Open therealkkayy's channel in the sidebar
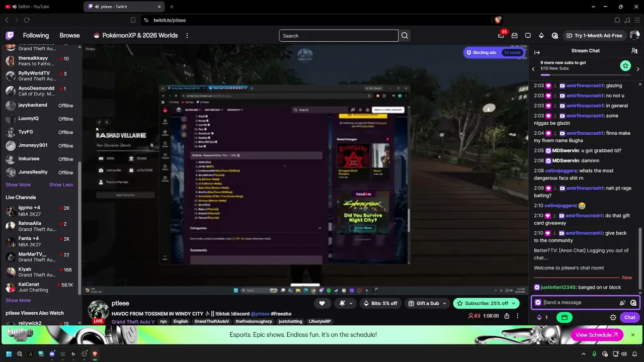 click(x=40, y=61)
